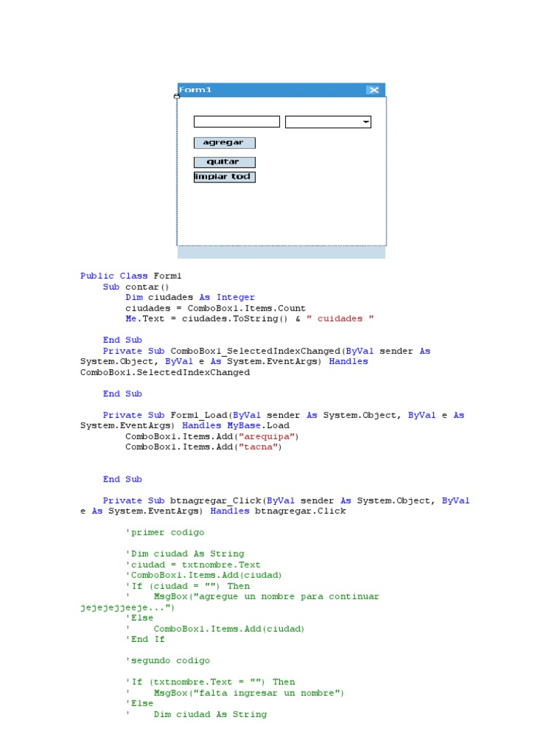Close the Form1 window

point(374,90)
